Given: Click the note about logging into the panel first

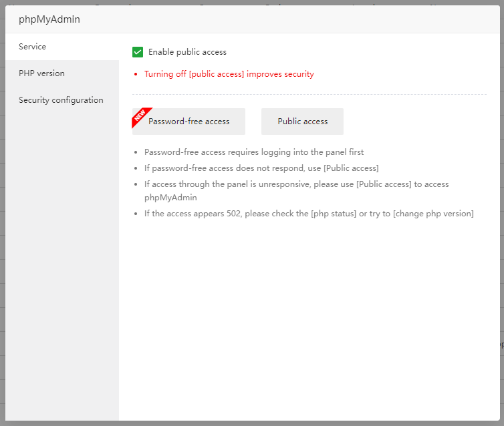Looking at the screenshot, I should coord(254,152).
